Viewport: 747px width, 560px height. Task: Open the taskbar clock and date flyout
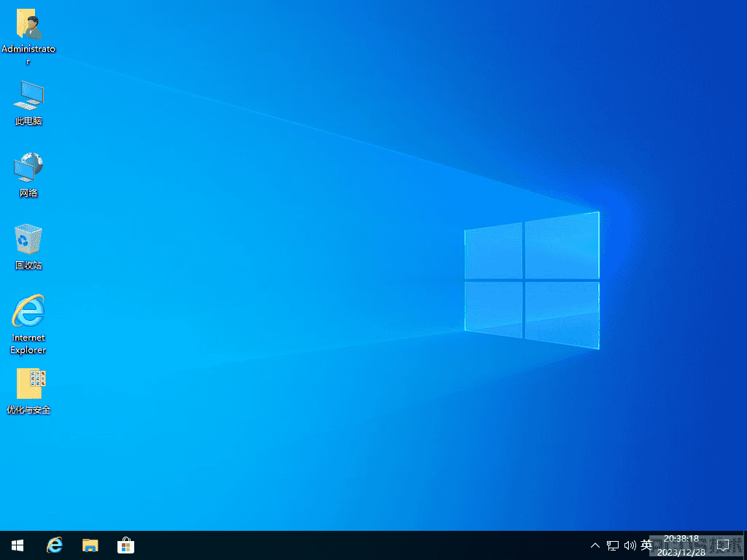pos(681,545)
